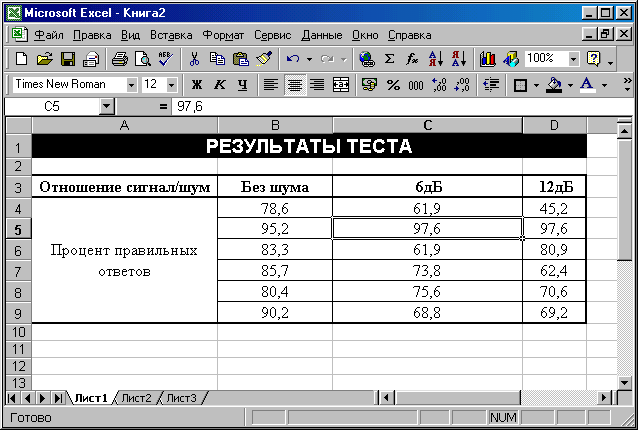638x430 pixels.
Task: Open Paste Function fx icon
Action: pyautogui.click(x=412, y=59)
